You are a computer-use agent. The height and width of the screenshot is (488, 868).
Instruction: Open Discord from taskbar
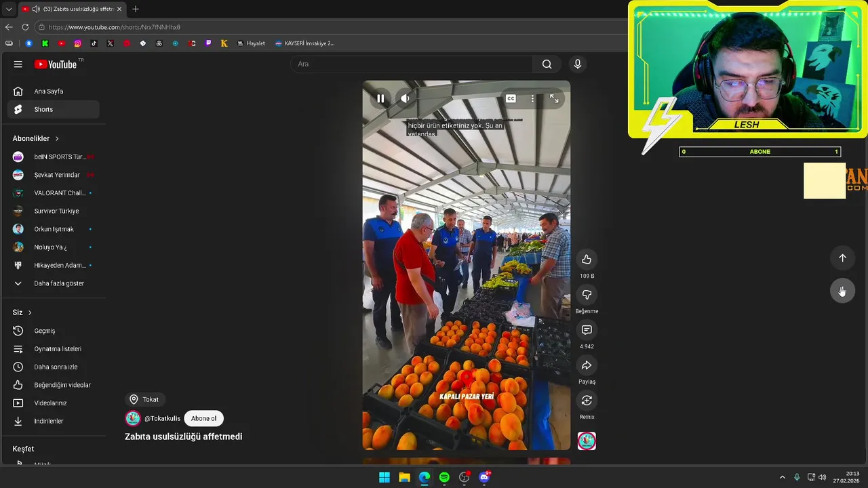484,477
